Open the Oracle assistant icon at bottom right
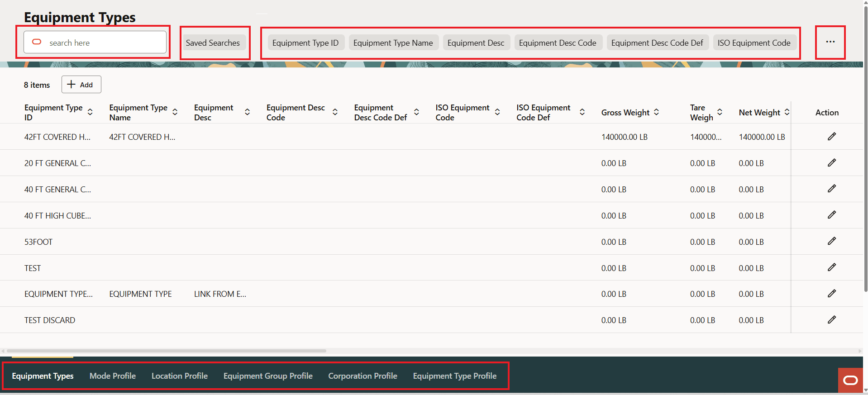 pyautogui.click(x=850, y=380)
